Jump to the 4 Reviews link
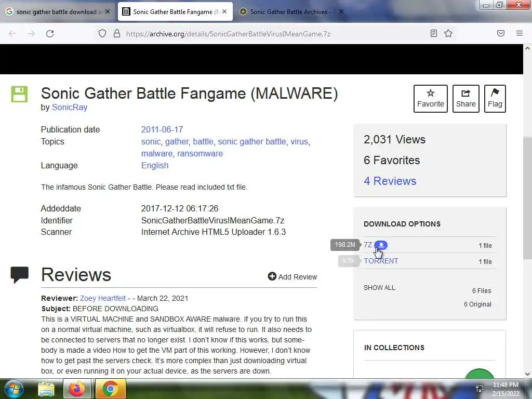 click(390, 181)
